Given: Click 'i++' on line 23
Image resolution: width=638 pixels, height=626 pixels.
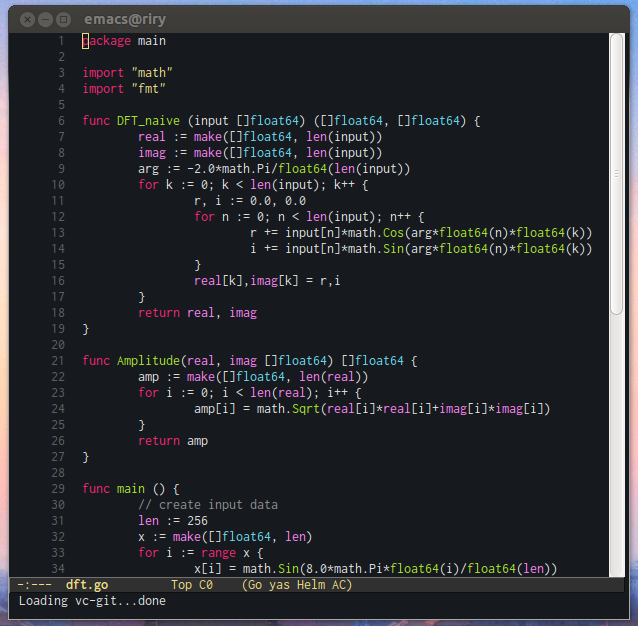Looking at the screenshot, I should 337,393.
